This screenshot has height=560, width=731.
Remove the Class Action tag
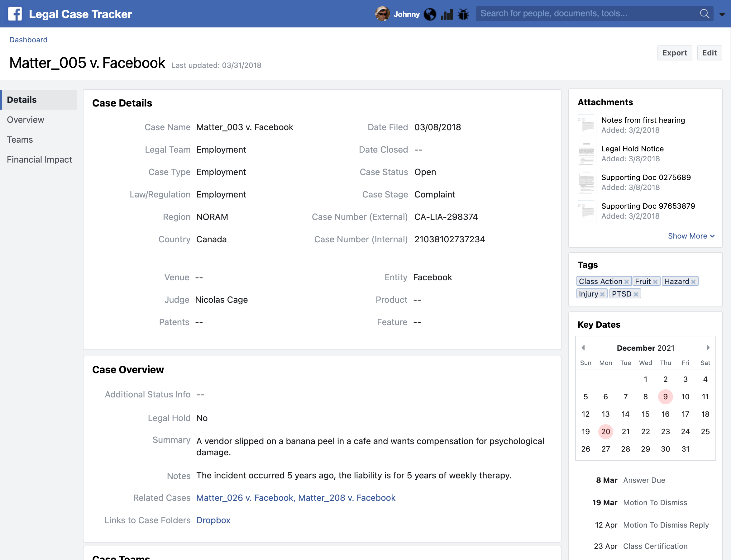tap(626, 282)
